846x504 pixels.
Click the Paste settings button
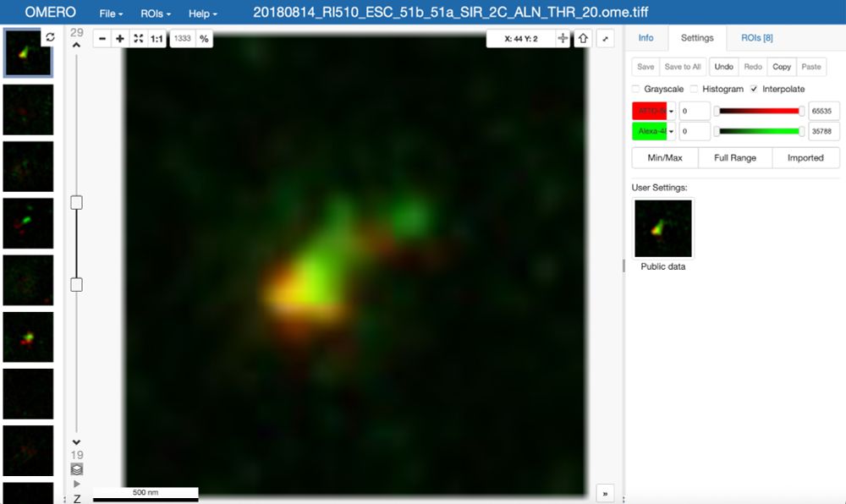(x=811, y=67)
